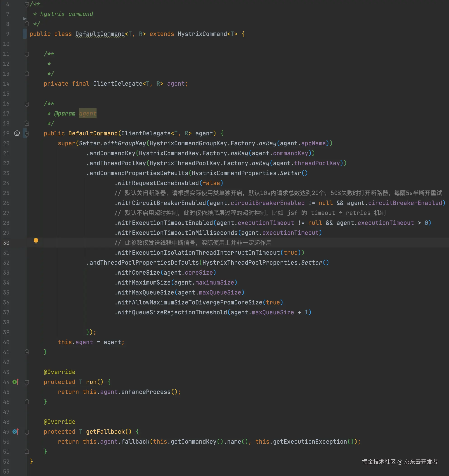The image size is (449, 476).
Task: Fold the @param Javadoc block at line 16
Action: 27,104
